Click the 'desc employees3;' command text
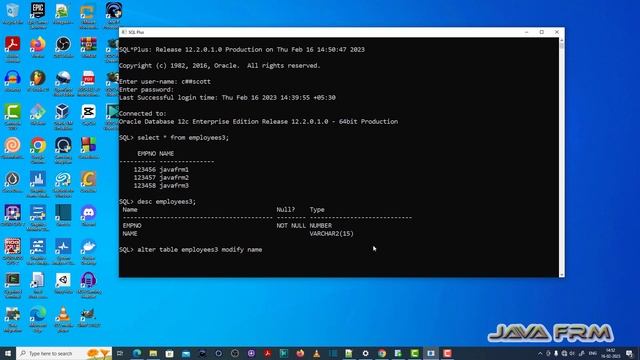This screenshot has height=360, width=640. (167, 202)
